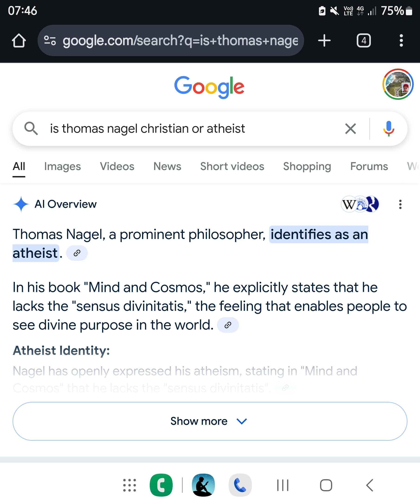Expand AI Overview with Show more
420x504 pixels.
[x=210, y=421]
